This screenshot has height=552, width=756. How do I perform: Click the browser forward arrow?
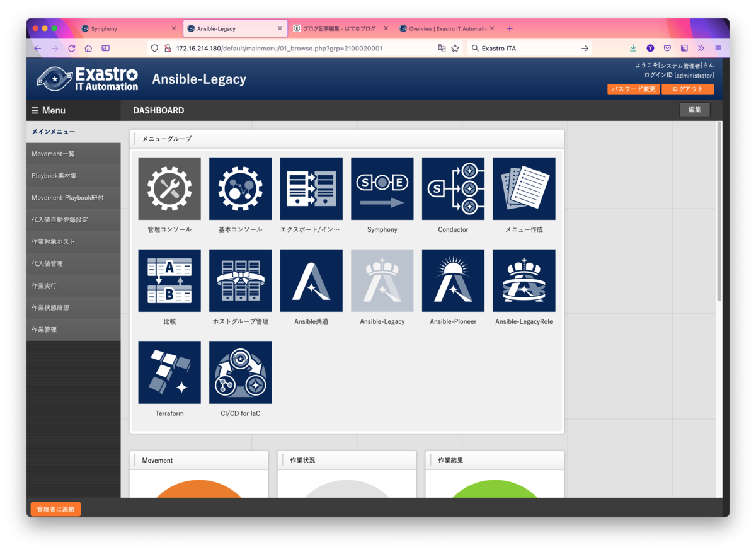(x=55, y=48)
